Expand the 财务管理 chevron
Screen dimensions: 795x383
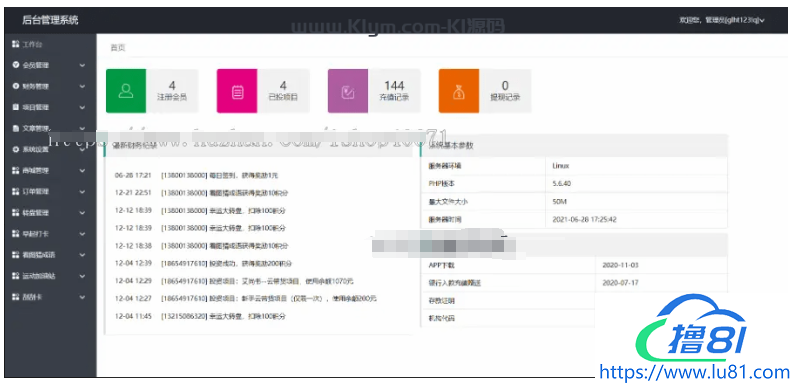pyautogui.click(x=82, y=86)
